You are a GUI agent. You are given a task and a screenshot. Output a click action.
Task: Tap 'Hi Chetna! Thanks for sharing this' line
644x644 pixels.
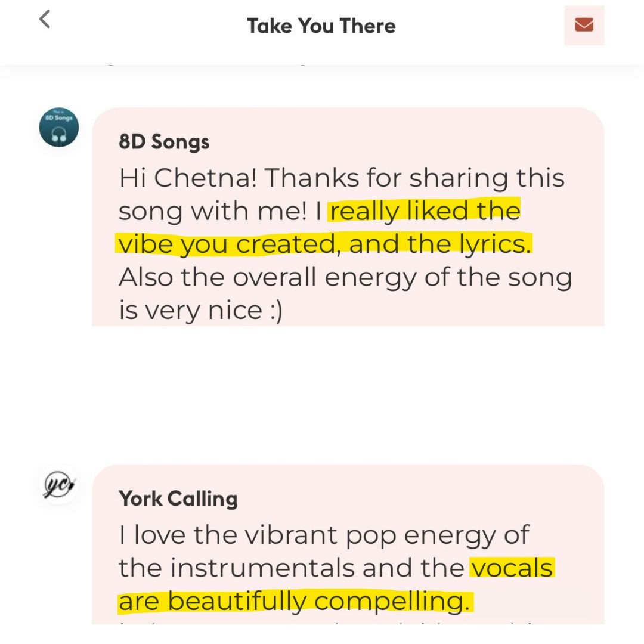[342, 178]
